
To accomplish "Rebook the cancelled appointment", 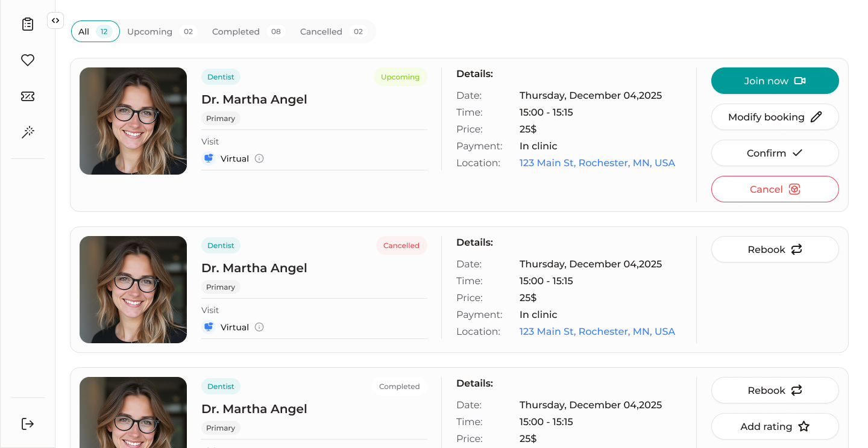I will pos(775,249).
